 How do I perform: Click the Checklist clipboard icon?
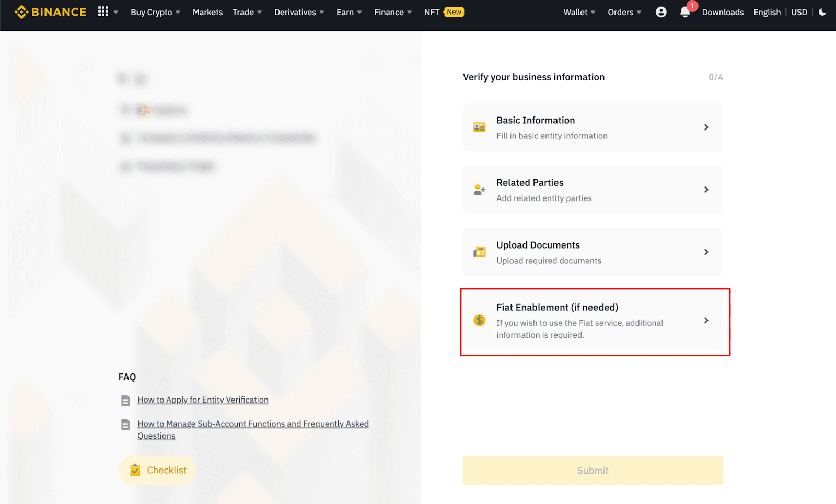click(x=135, y=470)
